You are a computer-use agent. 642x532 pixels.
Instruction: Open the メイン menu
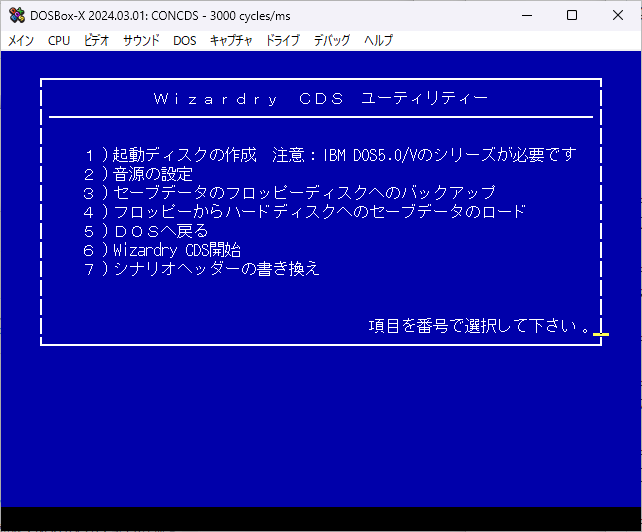[21, 40]
